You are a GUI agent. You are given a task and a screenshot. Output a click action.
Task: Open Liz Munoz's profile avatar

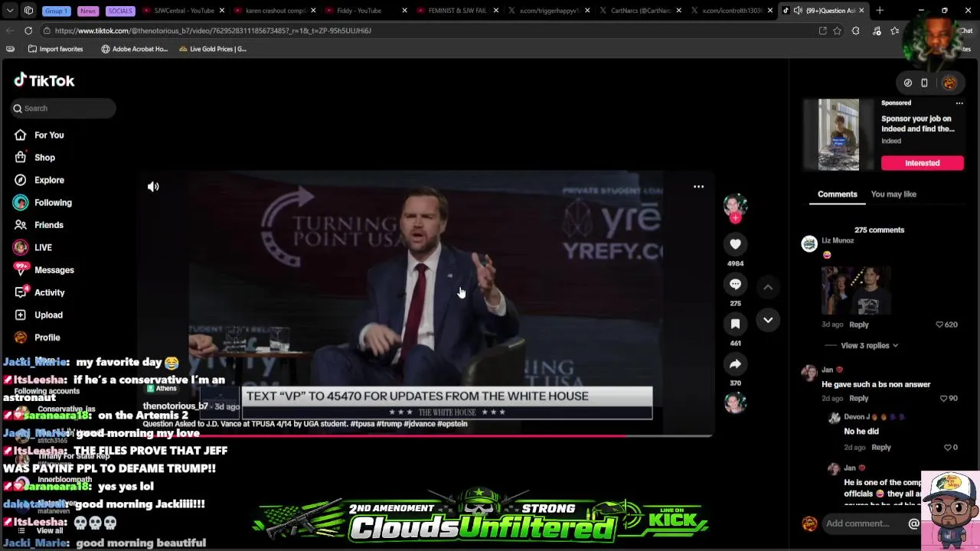[x=809, y=244]
